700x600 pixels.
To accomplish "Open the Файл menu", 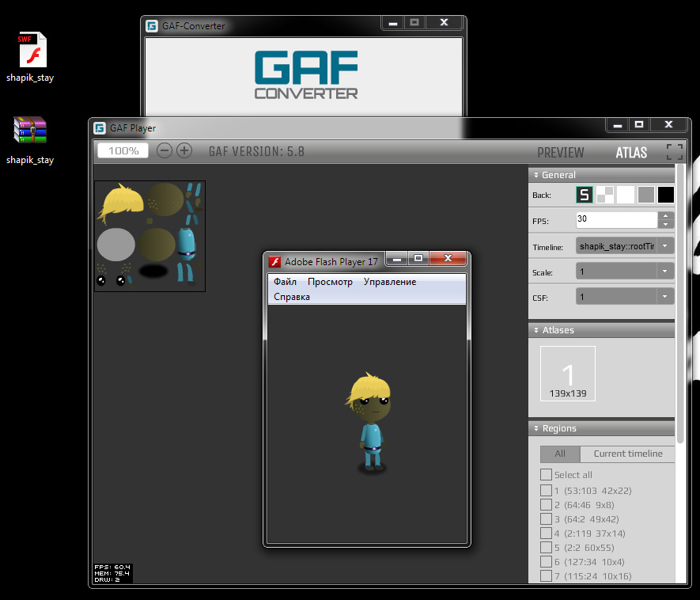I will [x=285, y=282].
